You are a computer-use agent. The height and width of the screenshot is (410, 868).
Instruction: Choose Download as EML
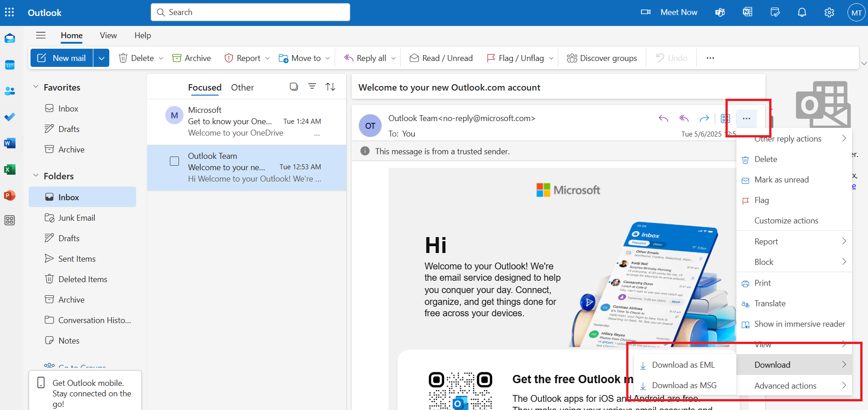tap(685, 365)
